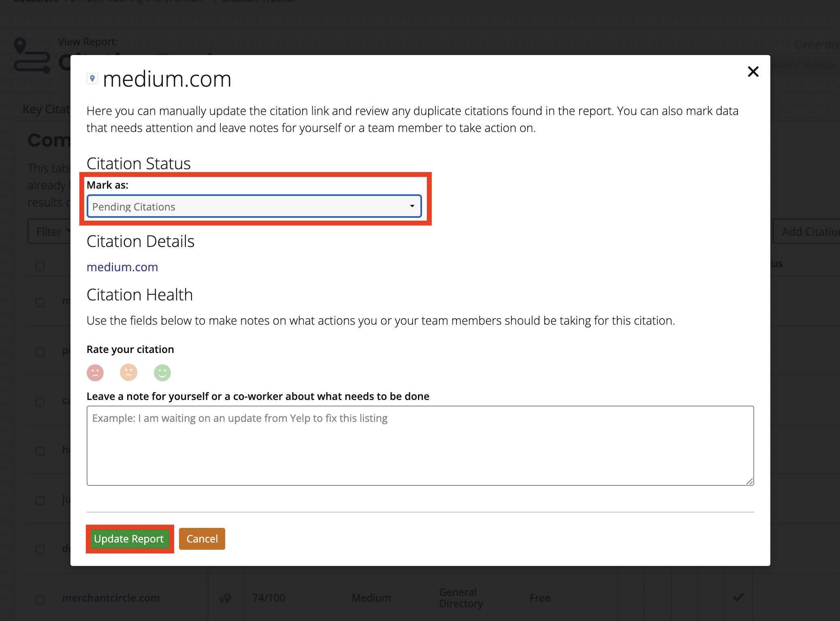Open the Mark as status dropdown

(253, 206)
